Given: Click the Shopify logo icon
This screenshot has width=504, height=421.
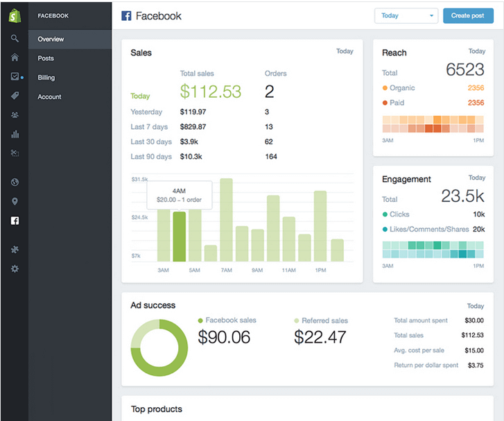Looking at the screenshot, I should pos(15,15).
